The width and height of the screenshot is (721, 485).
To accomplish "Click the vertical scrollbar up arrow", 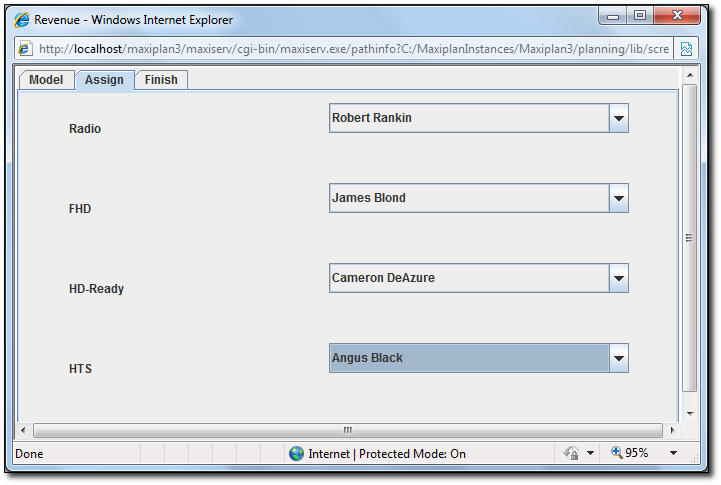I will 689,75.
